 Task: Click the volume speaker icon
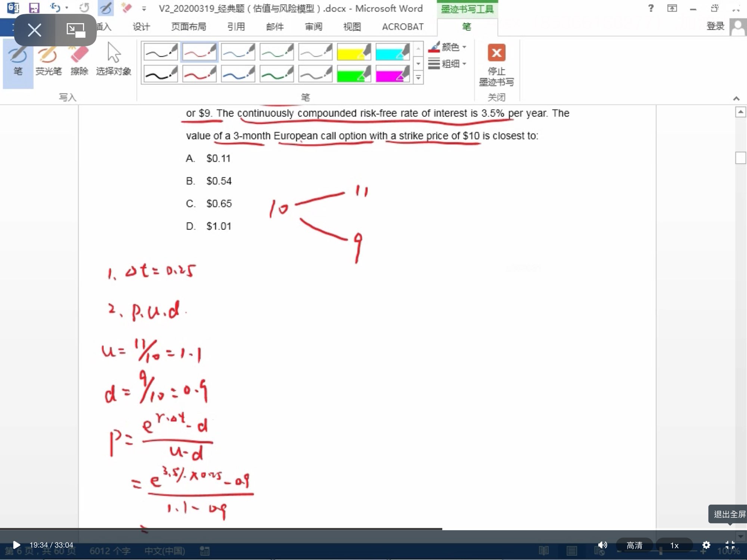point(602,545)
